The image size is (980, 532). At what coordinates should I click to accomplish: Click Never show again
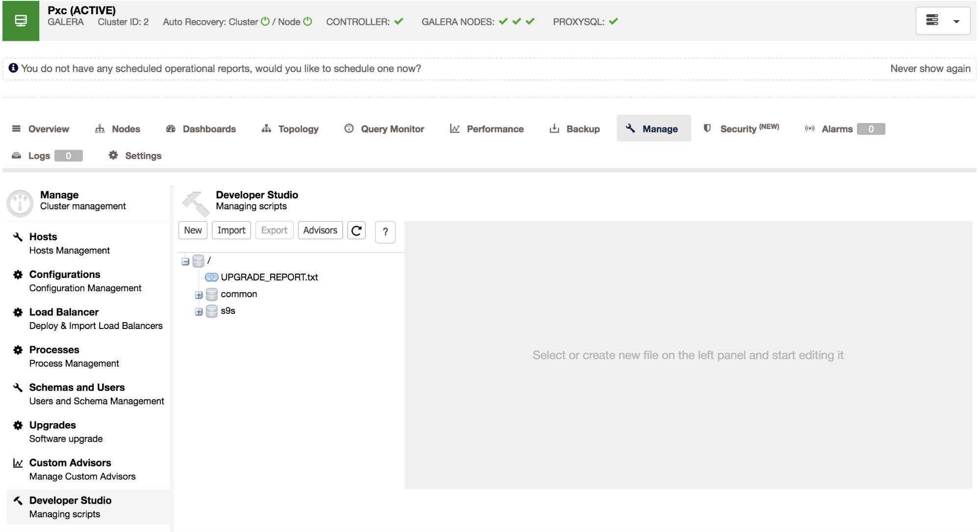pyautogui.click(x=930, y=69)
